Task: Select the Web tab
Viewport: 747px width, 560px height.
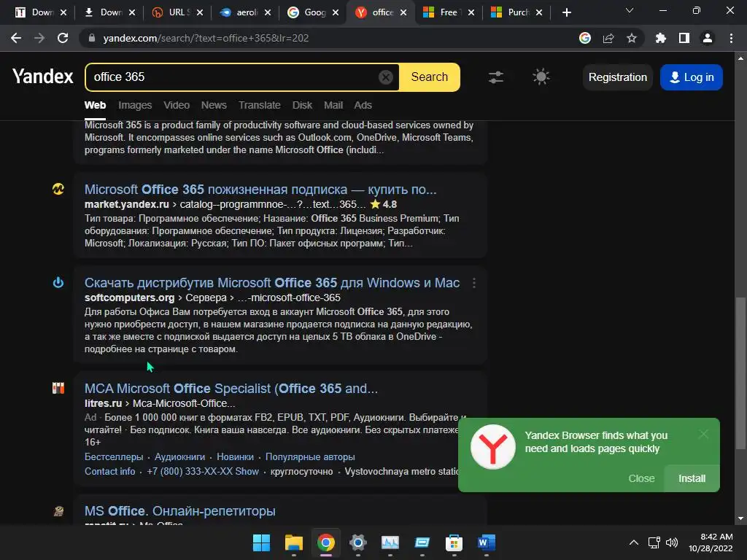Action: [x=95, y=105]
